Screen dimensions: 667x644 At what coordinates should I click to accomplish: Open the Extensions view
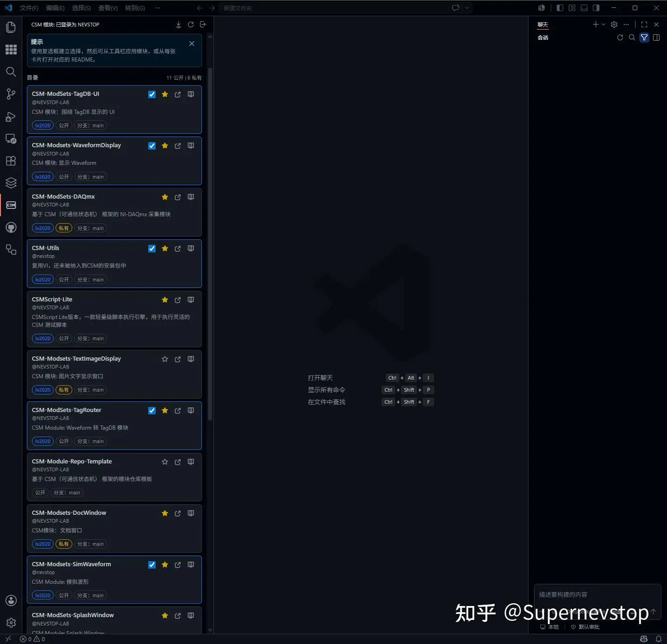(x=11, y=161)
